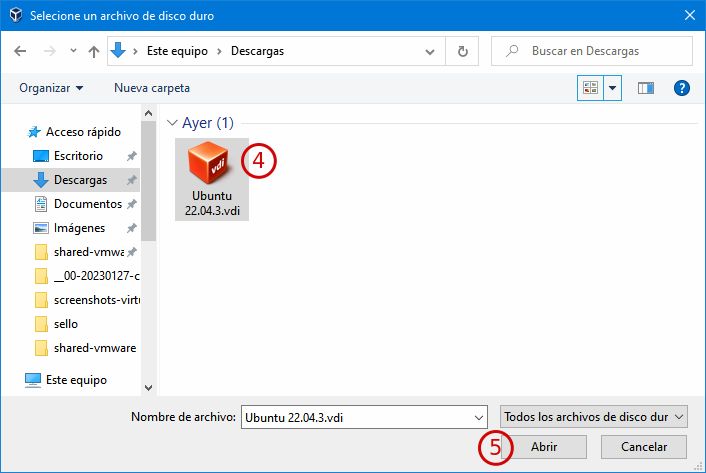The width and height of the screenshot is (706, 473).
Task: Open the screenshots-virt folder
Action: [97, 300]
